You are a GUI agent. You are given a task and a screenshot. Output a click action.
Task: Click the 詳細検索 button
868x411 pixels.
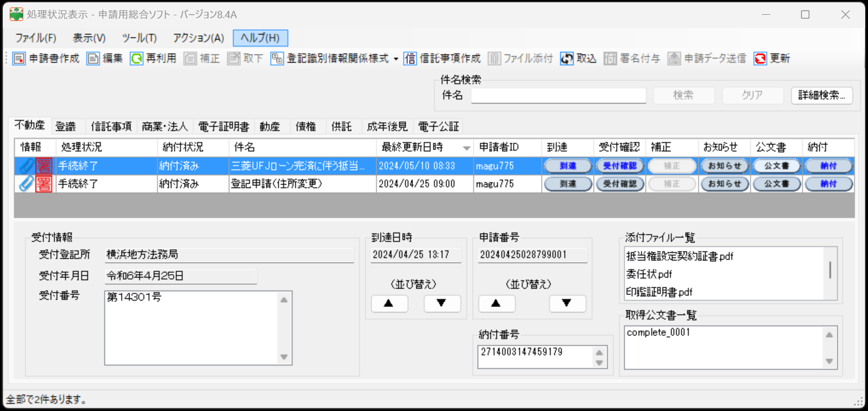point(822,96)
